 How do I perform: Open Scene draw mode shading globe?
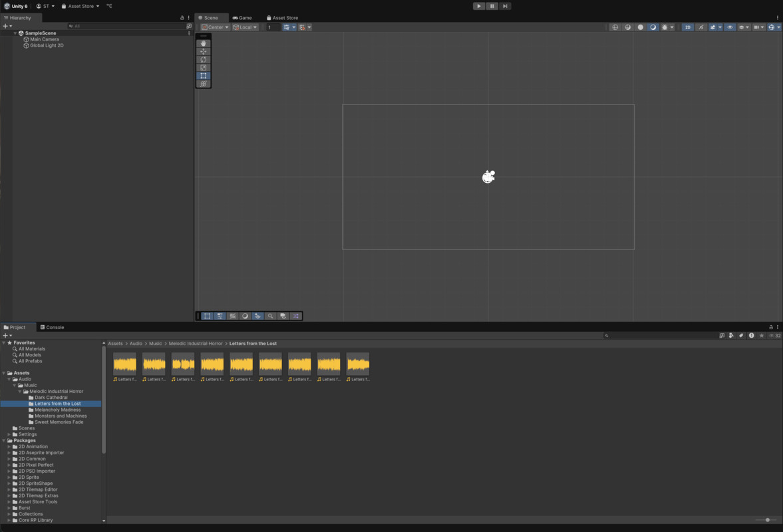[615, 27]
